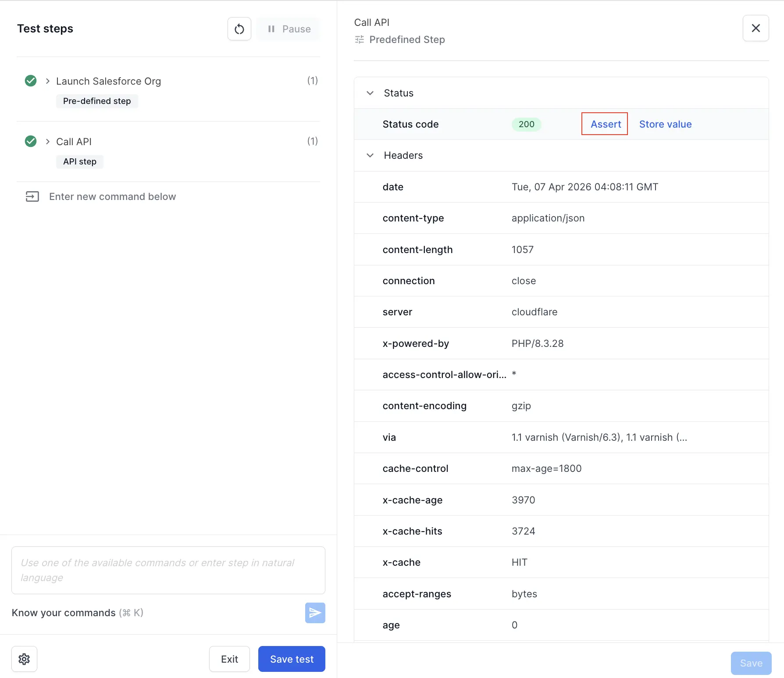Open Know your commands
Image resolution: width=784 pixels, height=678 pixels.
[x=63, y=613]
